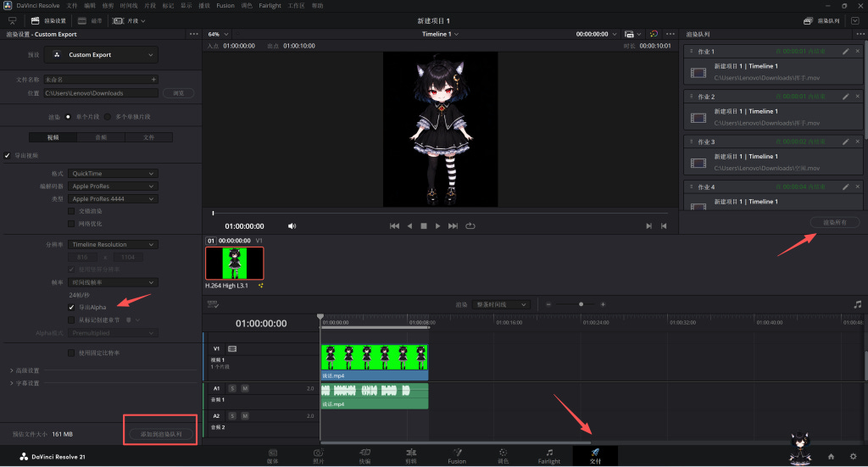Switch to the 文件 file settings tab
This screenshot has width=868, height=467.
pyautogui.click(x=149, y=137)
